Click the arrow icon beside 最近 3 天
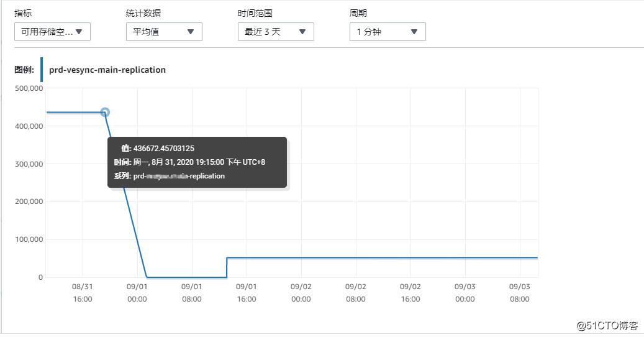Viewport: 644px width, 337px height. pyautogui.click(x=302, y=32)
